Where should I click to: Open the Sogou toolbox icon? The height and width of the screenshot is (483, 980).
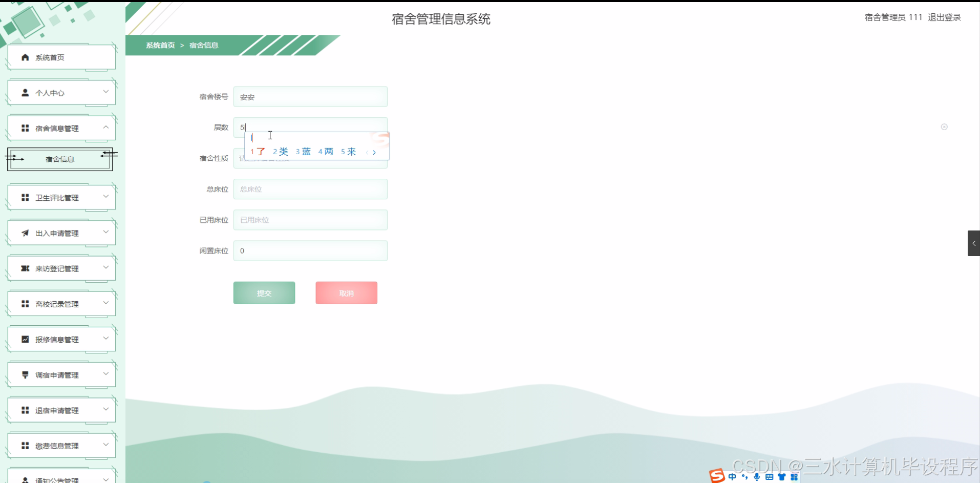click(x=795, y=476)
